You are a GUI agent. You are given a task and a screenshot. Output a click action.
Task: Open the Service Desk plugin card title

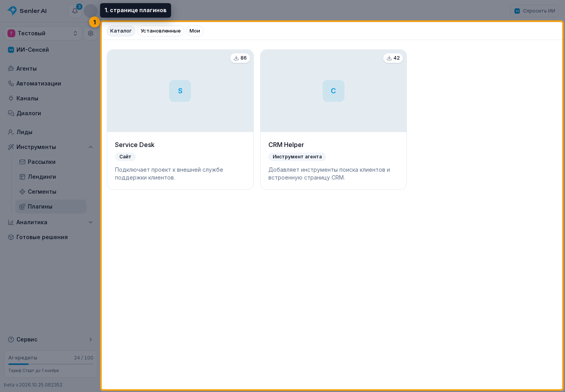click(135, 145)
